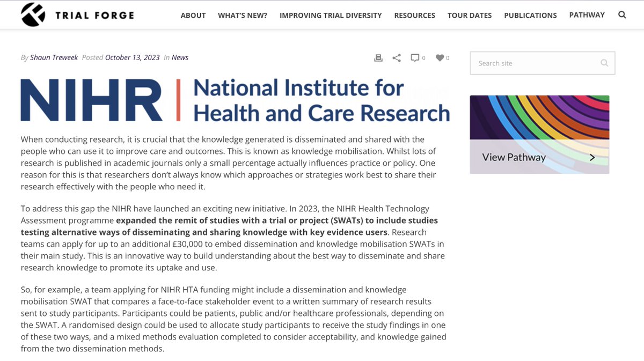Share the post using share icon
Screen dimensions: 644x361
point(397,58)
